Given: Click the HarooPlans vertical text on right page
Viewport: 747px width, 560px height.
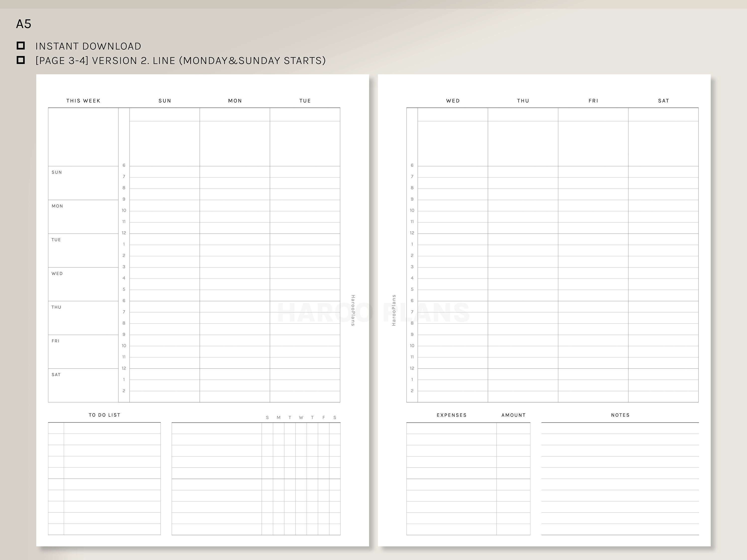Looking at the screenshot, I should [x=393, y=310].
